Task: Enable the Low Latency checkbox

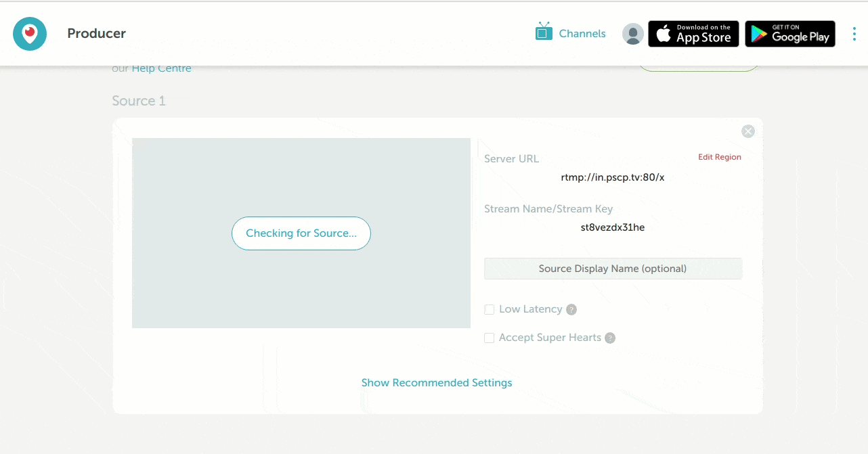Action: pos(489,309)
